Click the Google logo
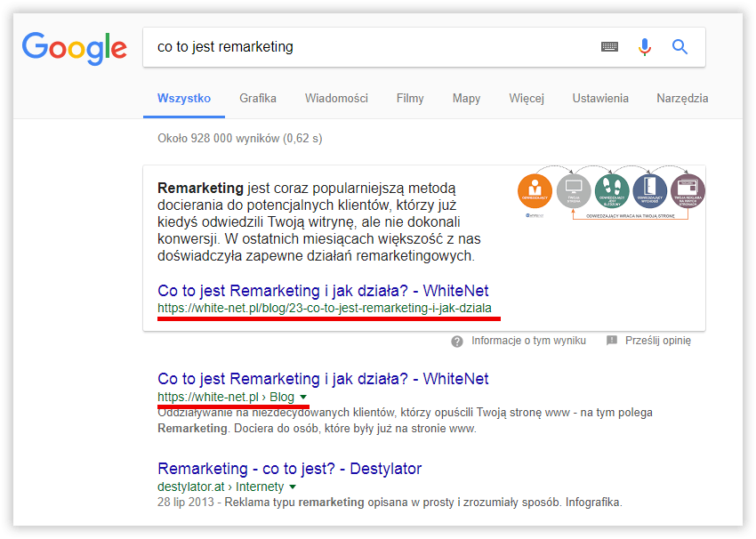This screenshot has height=539, width=756. (x=74, y=48)
